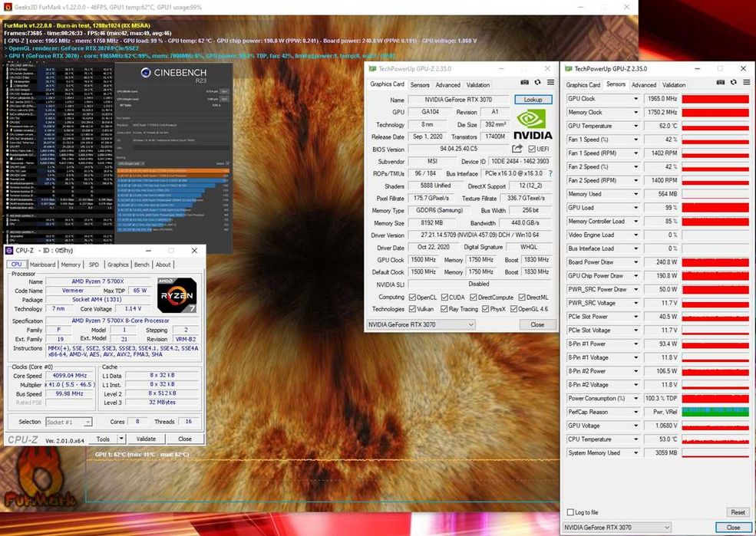Viewport: 756px width, 536px height.
Task: Toggle the PhysX checkbox
Action: (486, 309)
